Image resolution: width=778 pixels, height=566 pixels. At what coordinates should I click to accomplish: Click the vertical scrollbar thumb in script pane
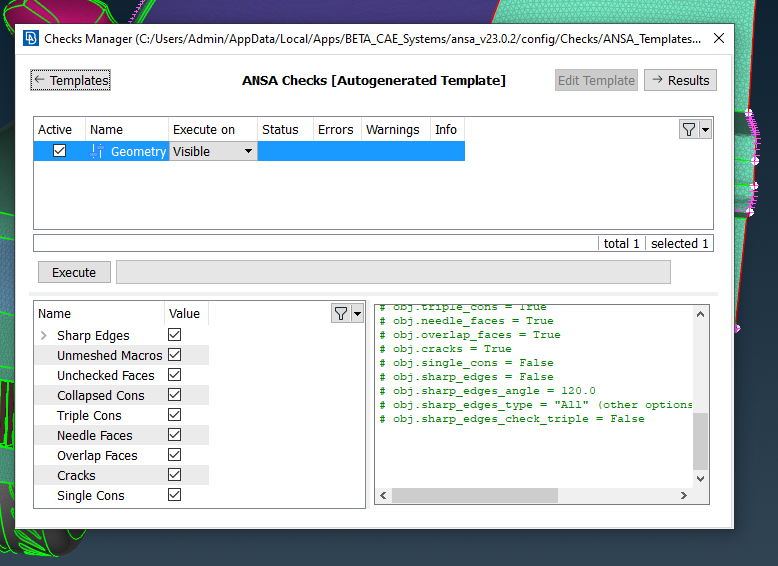(700, 441)
